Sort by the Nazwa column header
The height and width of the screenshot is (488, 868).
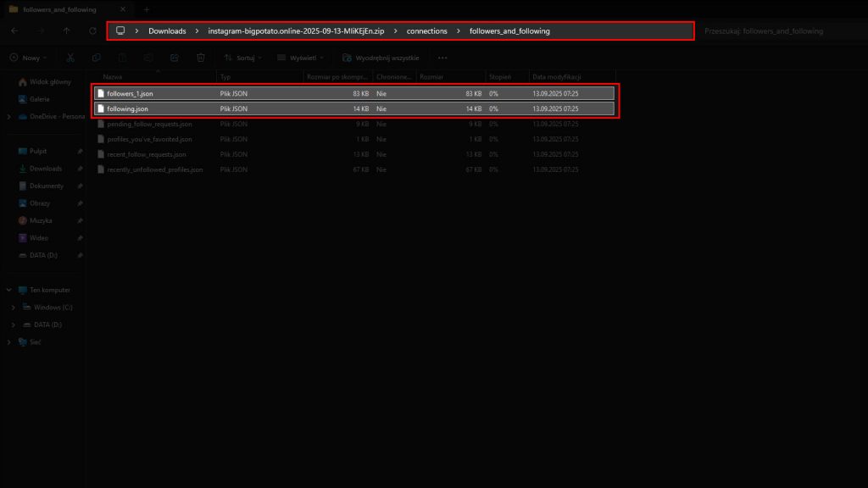pos(113,76)
